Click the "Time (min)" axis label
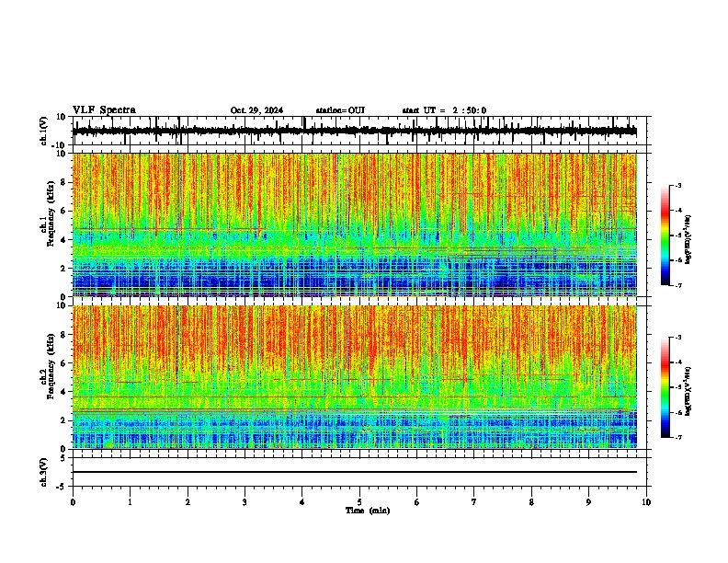Screen dimensions: 728x563 pyautogui.click(x=368, y=511)
